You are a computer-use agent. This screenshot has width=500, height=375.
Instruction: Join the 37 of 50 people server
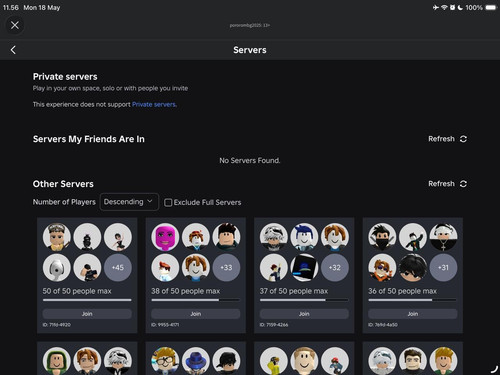(304, 314)
